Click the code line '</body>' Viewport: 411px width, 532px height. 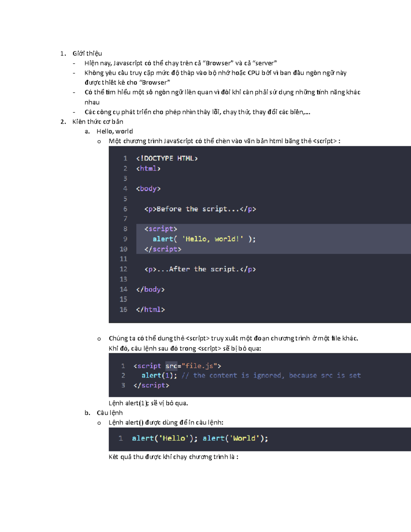[150, 289]
